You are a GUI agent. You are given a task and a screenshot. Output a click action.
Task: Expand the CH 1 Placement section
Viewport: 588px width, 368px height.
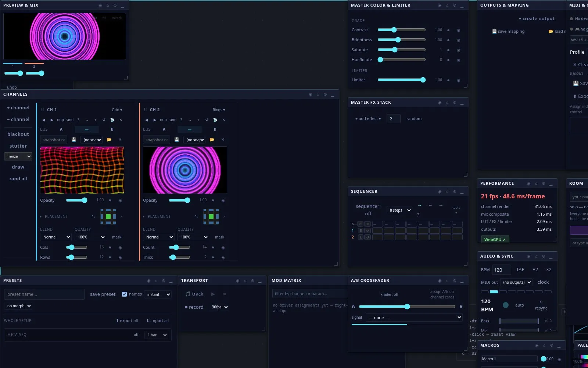tap(54, 217)
